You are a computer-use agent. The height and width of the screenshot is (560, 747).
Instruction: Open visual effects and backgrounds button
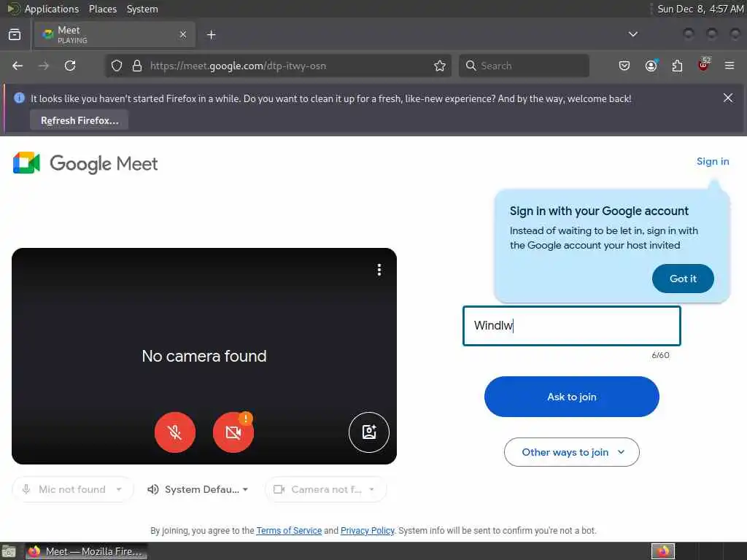tap(368, 432)
